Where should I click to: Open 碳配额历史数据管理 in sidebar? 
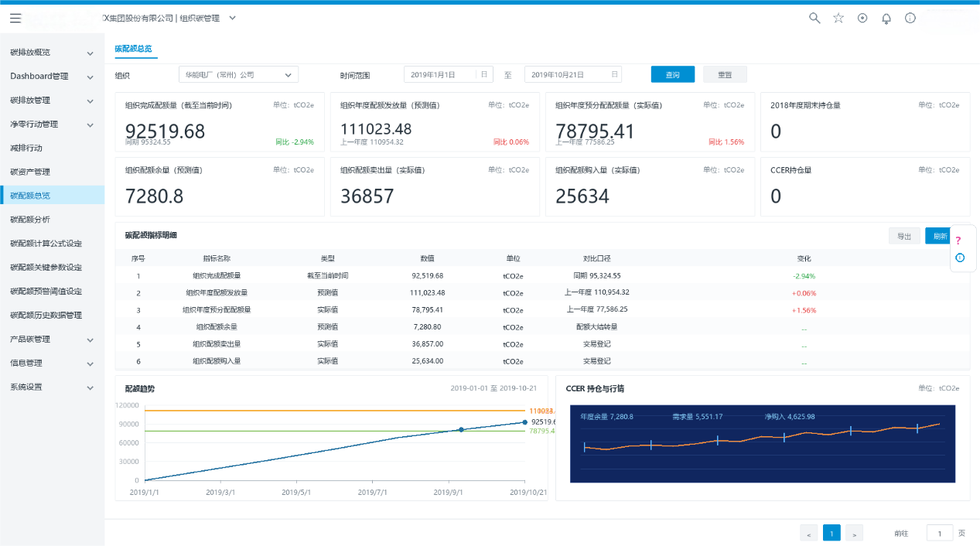click(x=52, y=316)
